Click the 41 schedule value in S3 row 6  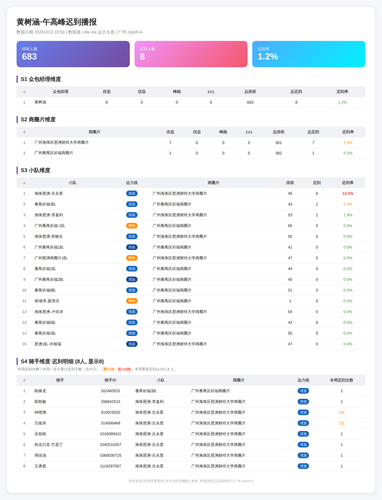(290, 247)
